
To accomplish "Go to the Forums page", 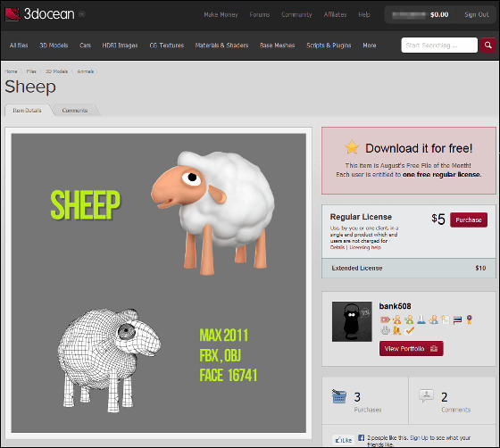I will (260, 14).
